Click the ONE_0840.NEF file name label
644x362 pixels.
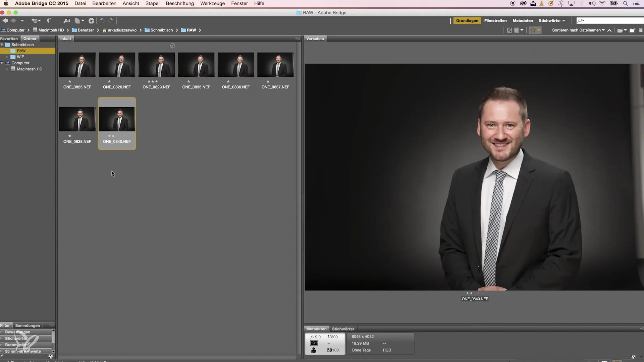tap(117, 142)
